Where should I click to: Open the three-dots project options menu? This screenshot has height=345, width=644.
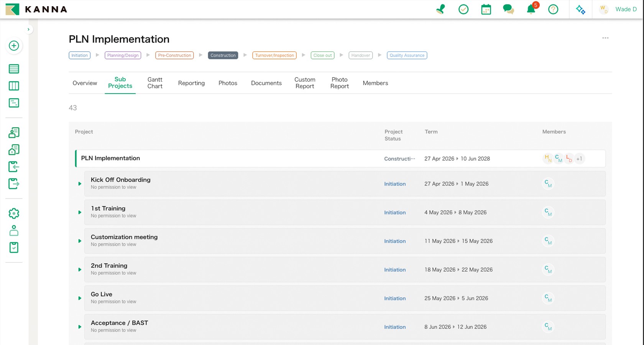pos(605,38)
